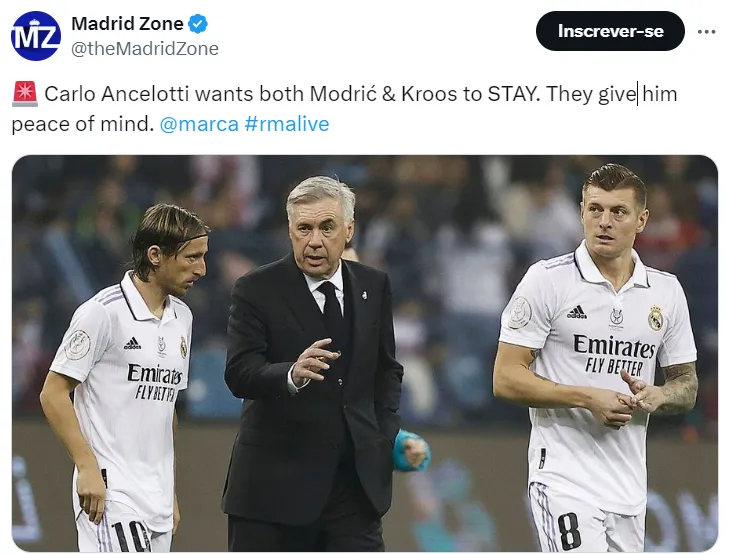Open the three-dot more options menu
The width and height of the screenshot is (731, 554).
point(706,32)
